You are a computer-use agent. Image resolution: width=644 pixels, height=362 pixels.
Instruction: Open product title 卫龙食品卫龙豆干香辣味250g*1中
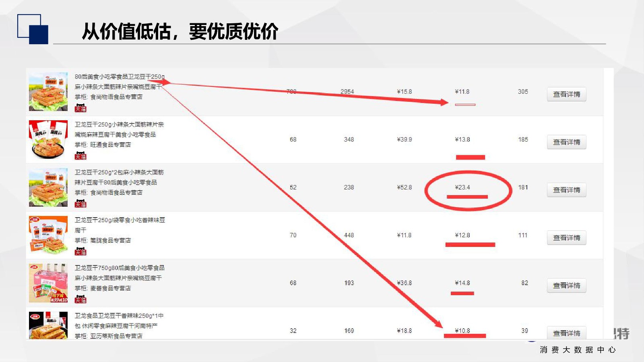tap(119, 316)
